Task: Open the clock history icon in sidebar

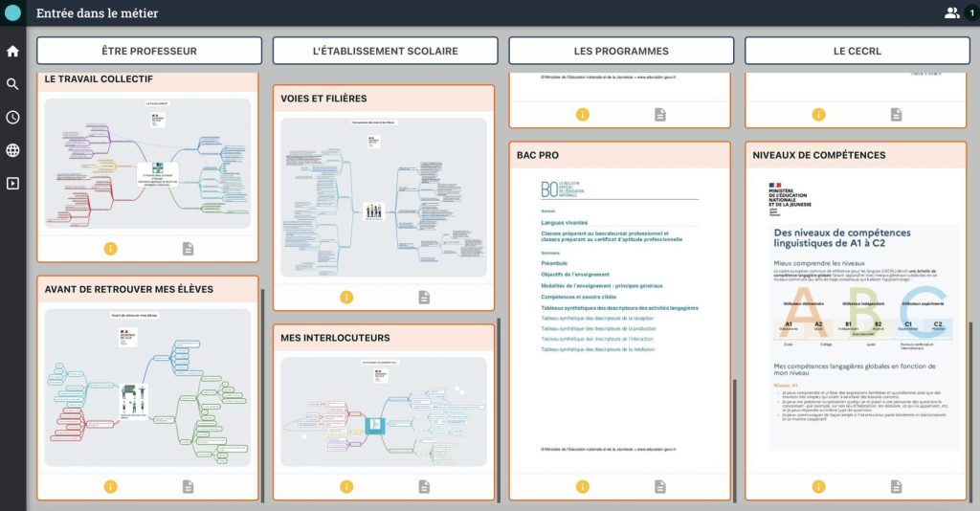Action: pos(12,118)
